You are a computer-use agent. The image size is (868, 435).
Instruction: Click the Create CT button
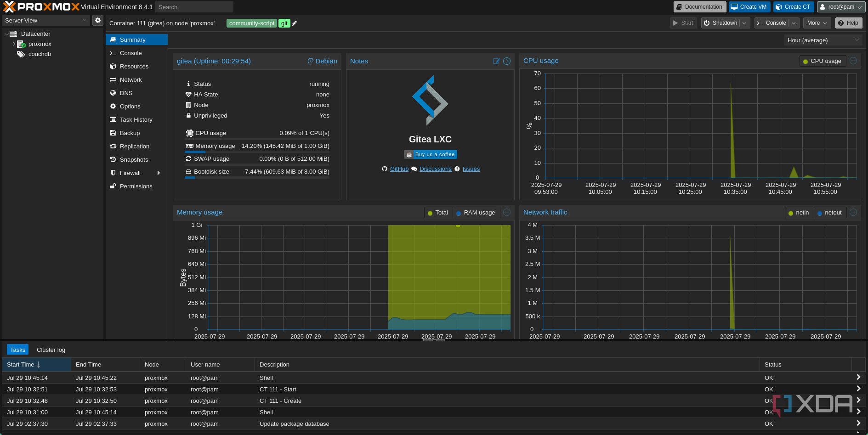click(x=793, y=7)
